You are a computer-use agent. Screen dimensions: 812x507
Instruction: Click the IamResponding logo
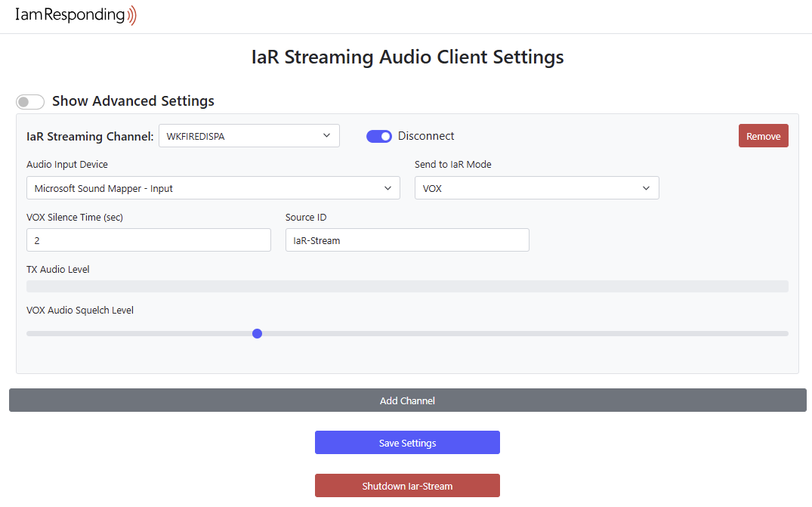click(76, 15)
